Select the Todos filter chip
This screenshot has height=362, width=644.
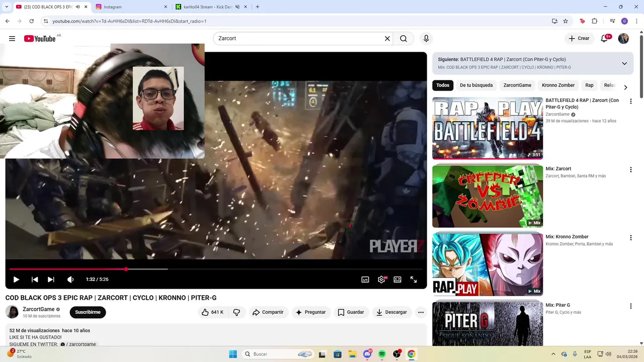[443, 85]
